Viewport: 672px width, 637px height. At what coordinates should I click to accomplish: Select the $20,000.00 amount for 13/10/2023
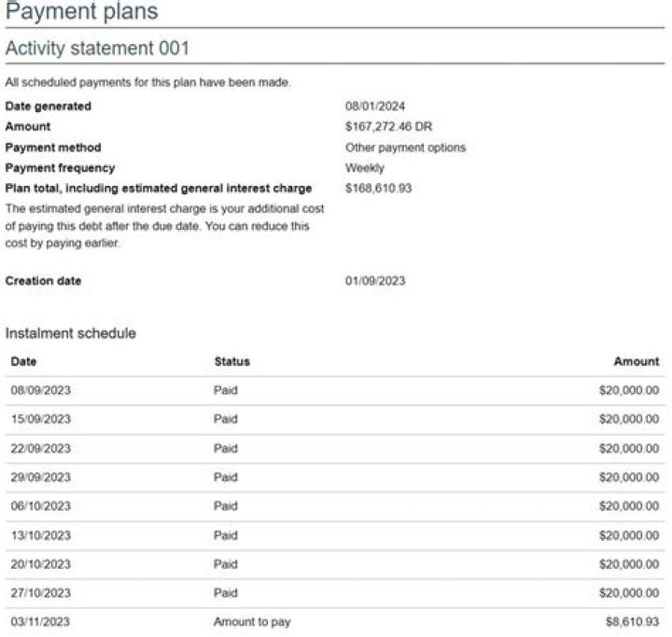628,535
